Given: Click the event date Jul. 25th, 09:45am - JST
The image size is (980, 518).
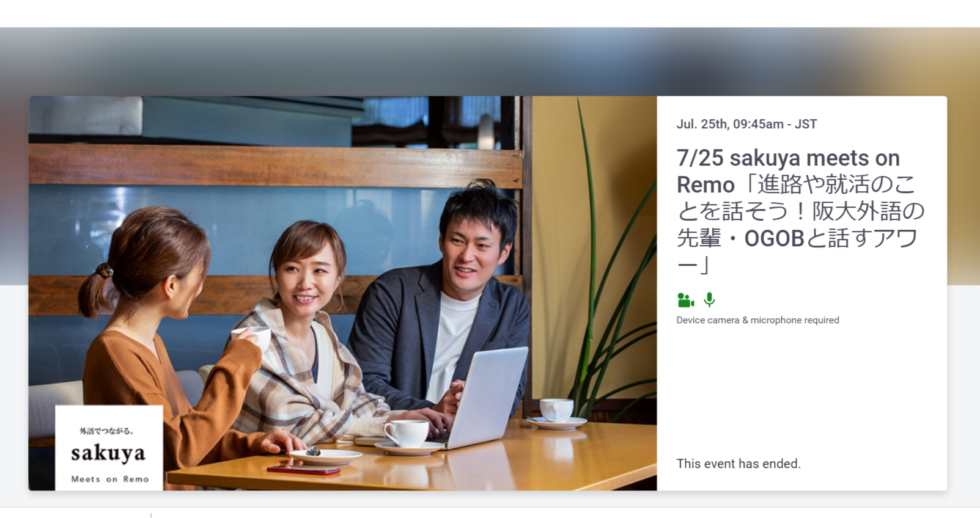Looking at the screenshot, I should click(x=746, y=124).
